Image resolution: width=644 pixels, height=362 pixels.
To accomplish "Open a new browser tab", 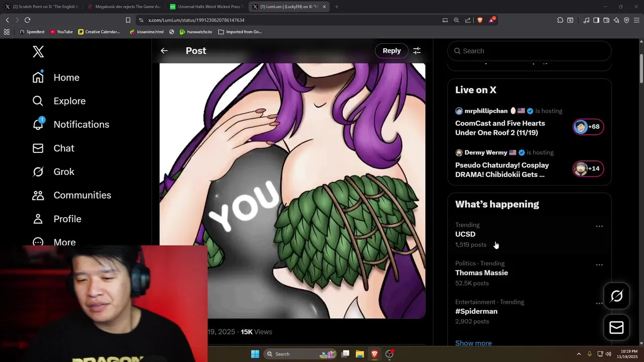I will (337, 7).
